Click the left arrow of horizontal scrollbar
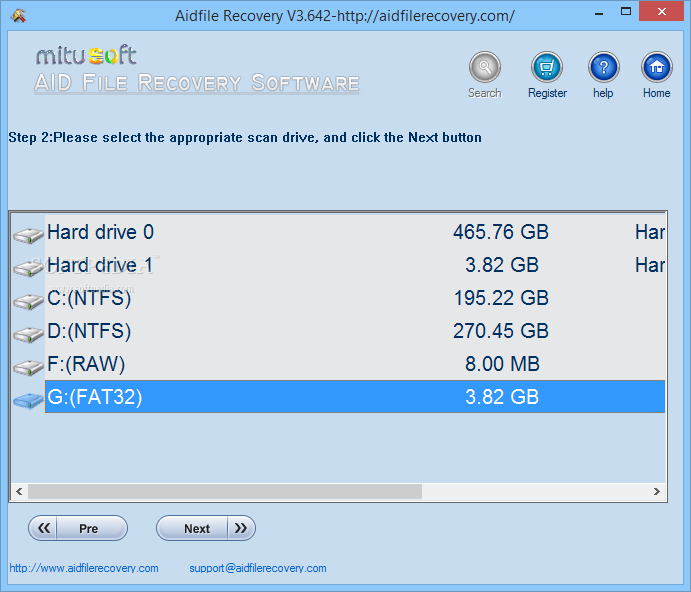Image resolution: width=691 pixels, height=592 pixels. [x=19, y=491]
